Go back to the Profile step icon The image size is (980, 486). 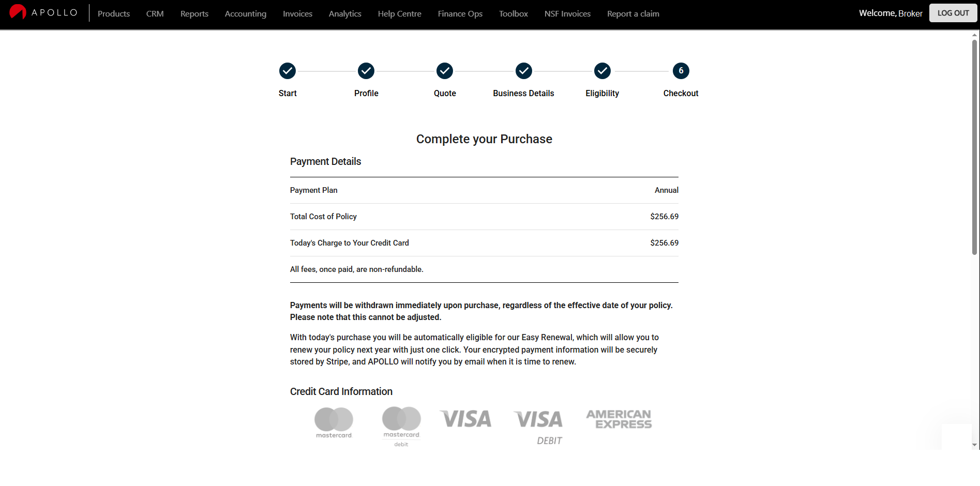coord(366,71)
